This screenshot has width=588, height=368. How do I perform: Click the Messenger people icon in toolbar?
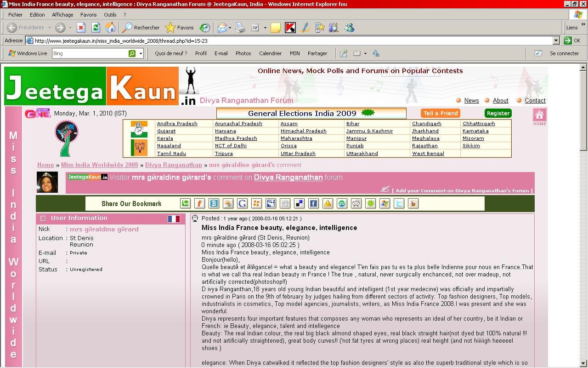pos(349,28)
